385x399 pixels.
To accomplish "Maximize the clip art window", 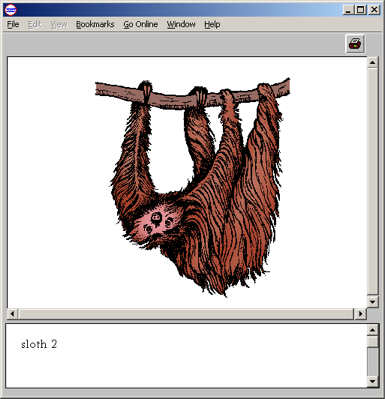I will 360,10.
